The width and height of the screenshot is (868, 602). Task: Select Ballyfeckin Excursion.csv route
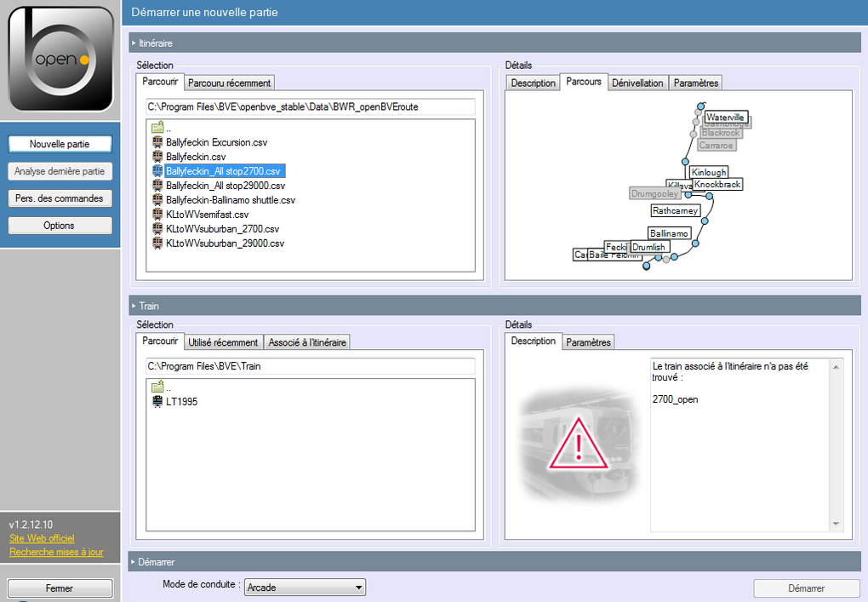(216, 142)
